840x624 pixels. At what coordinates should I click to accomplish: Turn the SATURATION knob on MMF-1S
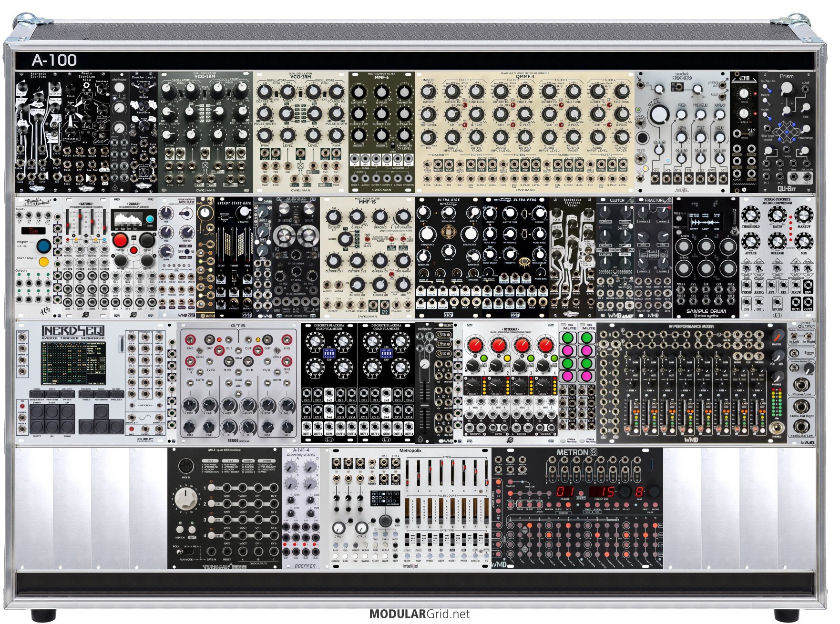click(403, 217)
